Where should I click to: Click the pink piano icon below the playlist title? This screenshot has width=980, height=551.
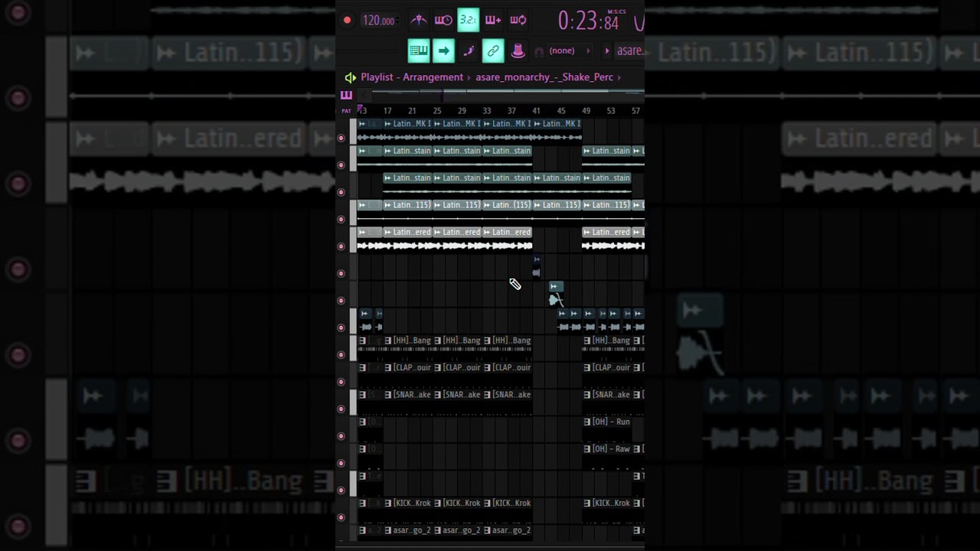(346, 95)
